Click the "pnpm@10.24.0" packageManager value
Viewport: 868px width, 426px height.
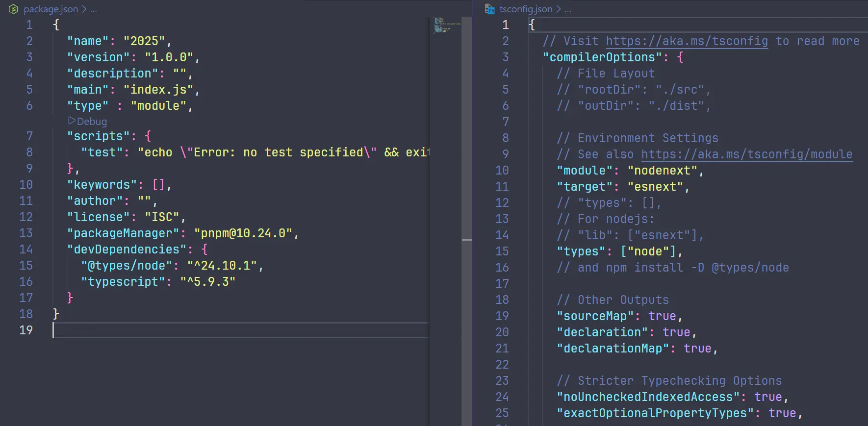pos(243,233)
